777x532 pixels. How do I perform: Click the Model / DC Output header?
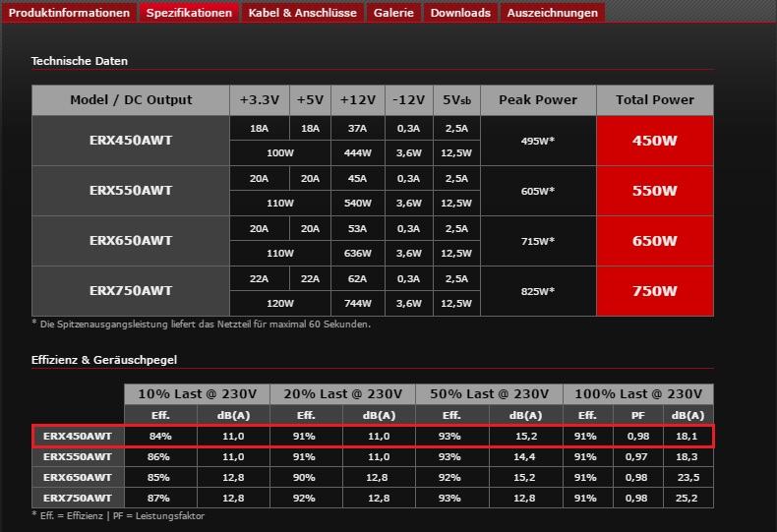tap(131, 100)
